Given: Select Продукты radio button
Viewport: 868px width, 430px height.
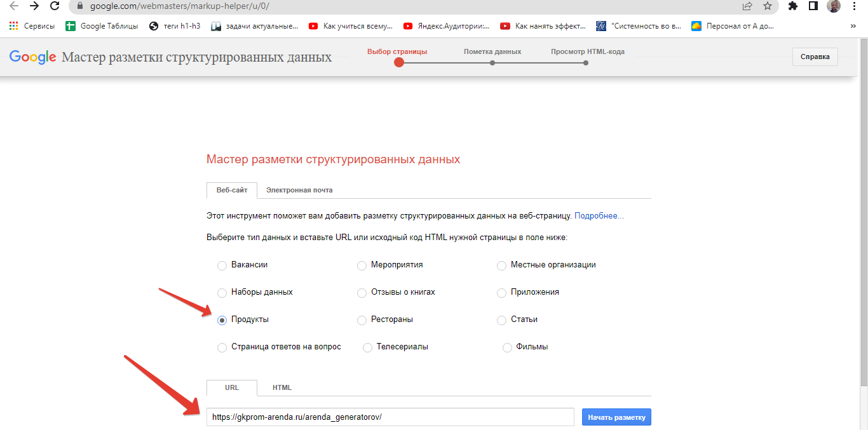Looking at the screenshot, I should 222,320.
